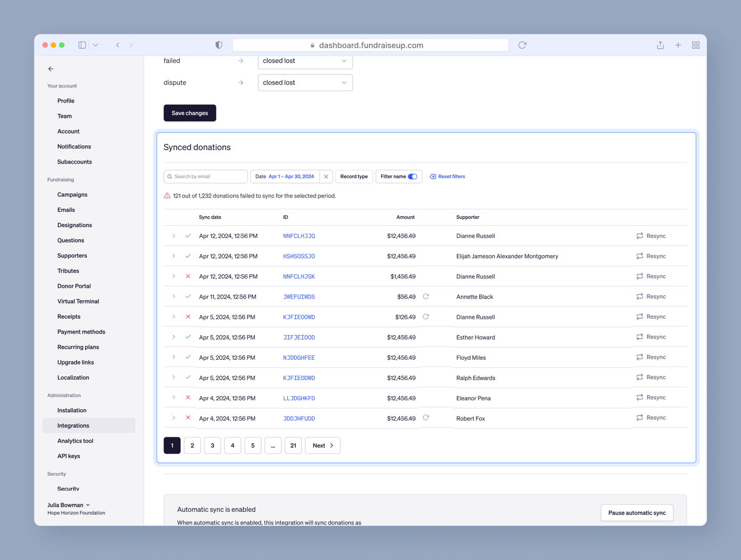741x560 pixels.
Task: Click the Safari share icon
Action: (x=660, y=45)
